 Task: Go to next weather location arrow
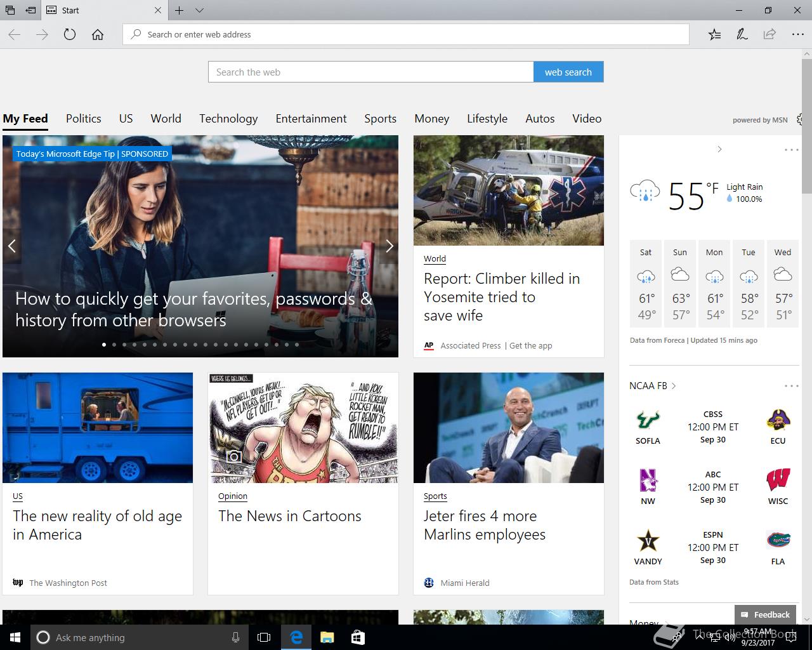(x=719, y=149)
